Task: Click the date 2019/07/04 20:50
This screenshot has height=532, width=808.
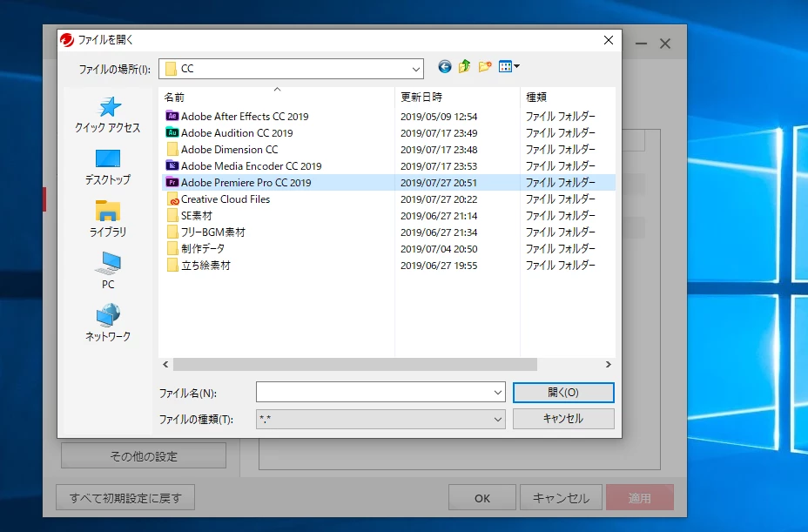Action: [x=439, y=248]
